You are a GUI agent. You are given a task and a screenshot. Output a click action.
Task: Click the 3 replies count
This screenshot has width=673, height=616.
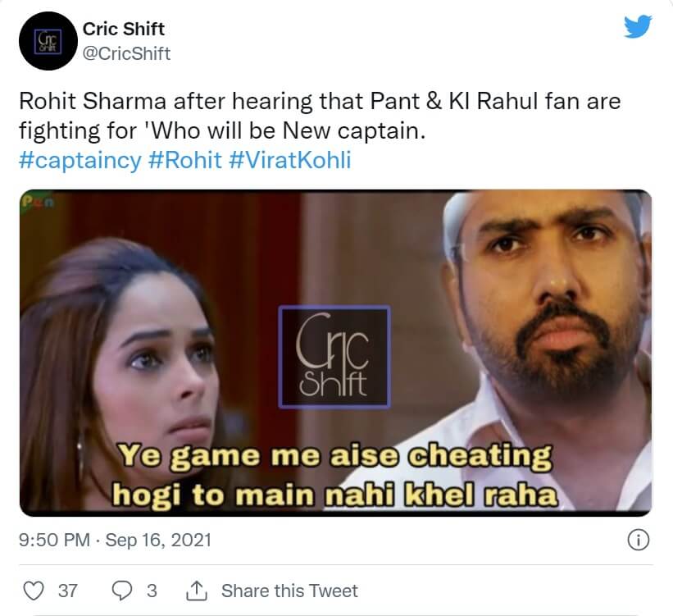152,591
